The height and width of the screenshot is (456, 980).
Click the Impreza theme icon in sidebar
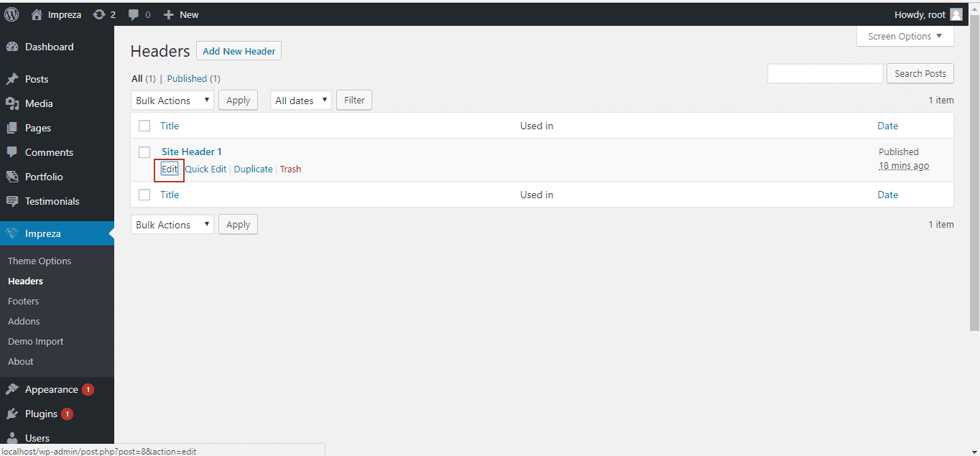point(12,233)
